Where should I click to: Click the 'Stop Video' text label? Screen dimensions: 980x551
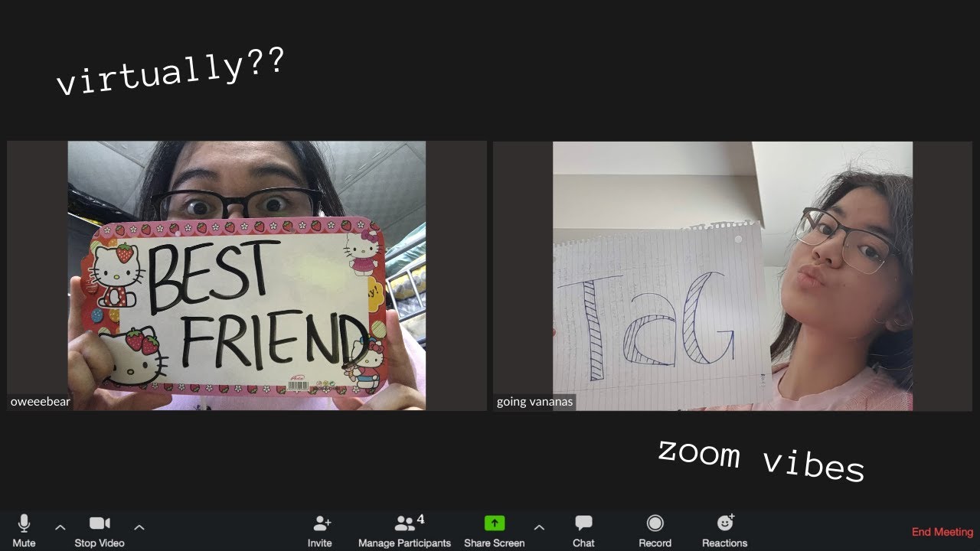pyautogui.click(x=100, y=543)
